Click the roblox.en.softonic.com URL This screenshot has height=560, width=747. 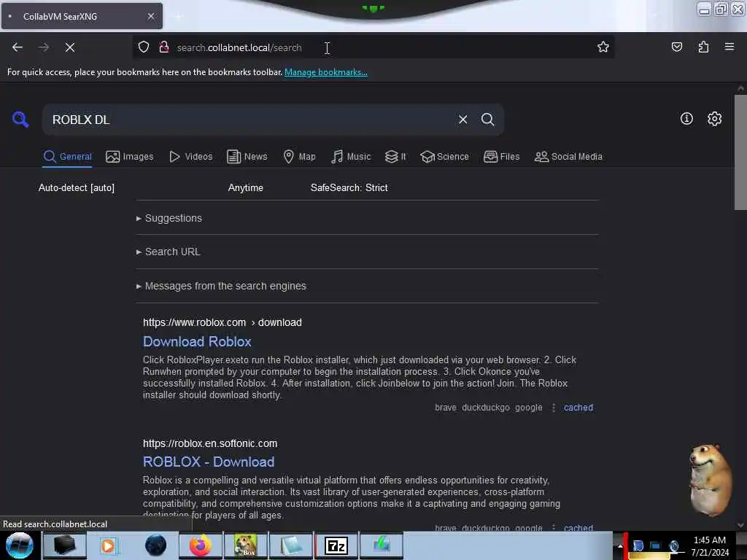(x=210, y=443)
